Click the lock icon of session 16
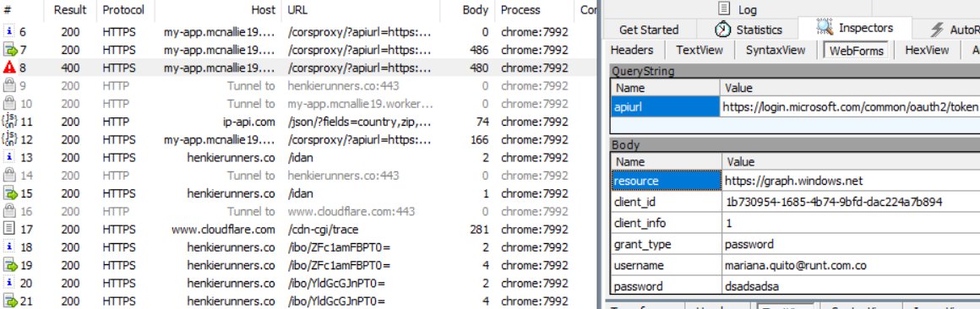This screenshot has width=980, height=309. (x=8, y=211)
